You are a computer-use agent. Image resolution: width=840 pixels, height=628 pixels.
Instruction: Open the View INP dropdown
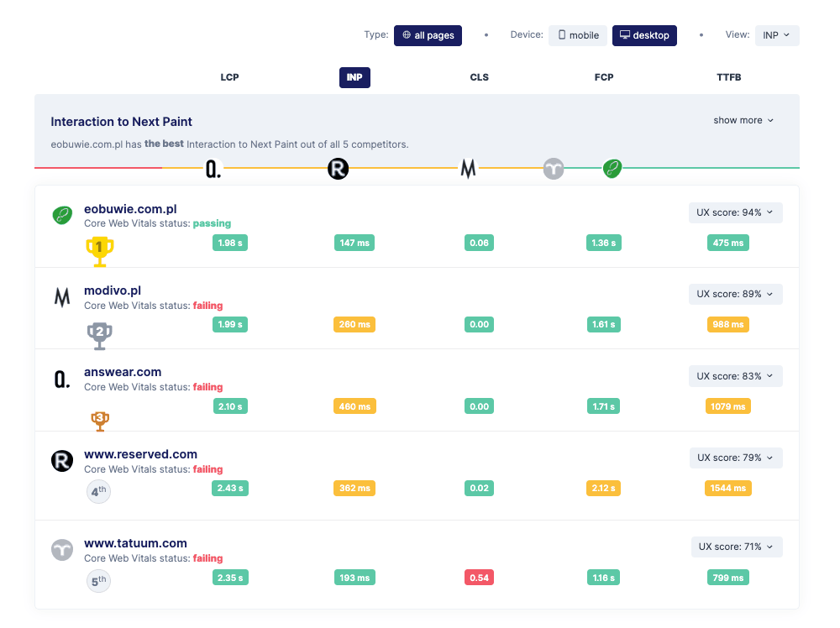[777, 35]
